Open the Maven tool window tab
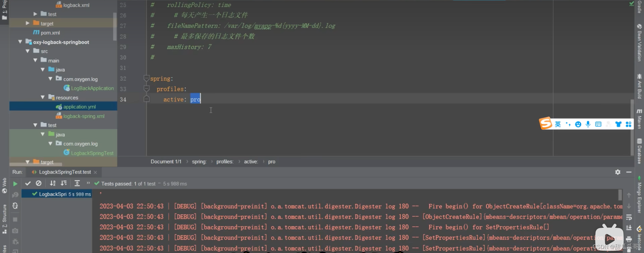This screenshot has height=253, width=644. 639,119
